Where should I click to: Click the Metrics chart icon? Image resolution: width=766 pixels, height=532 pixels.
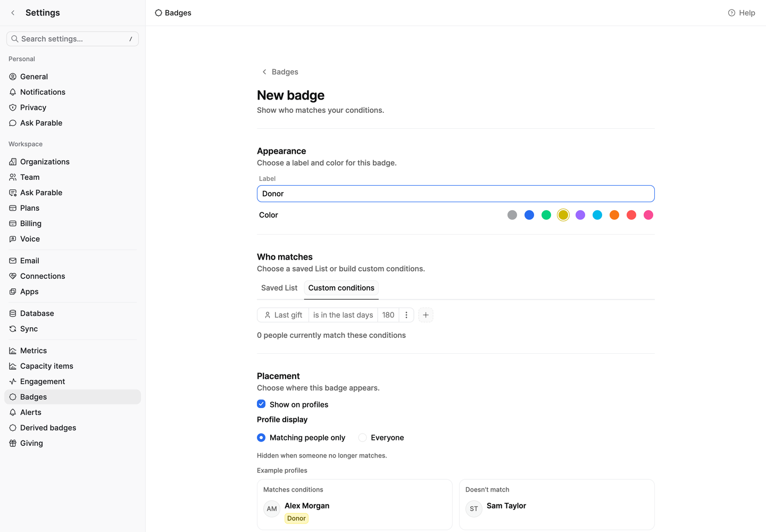(x=13, y=351)
